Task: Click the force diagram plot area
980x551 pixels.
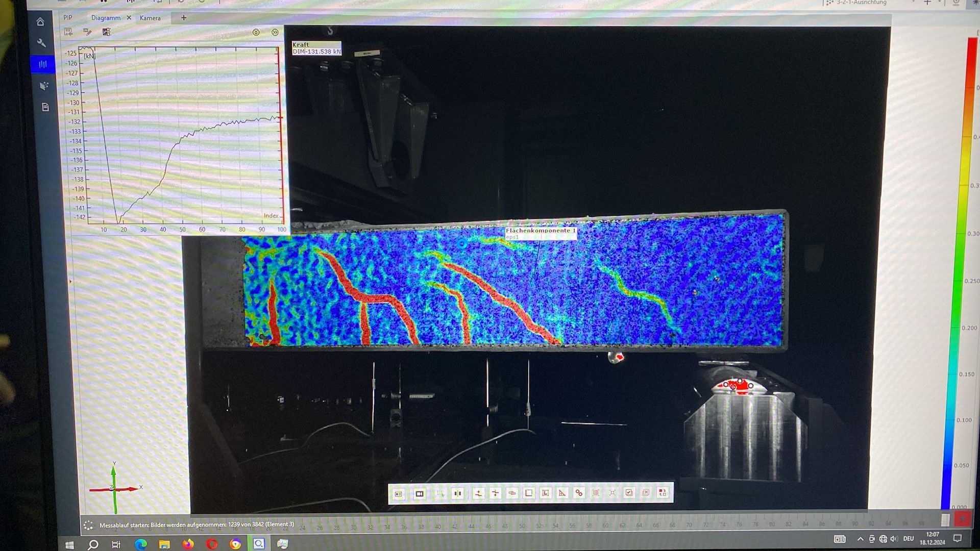Action: (x=184, y=136)
